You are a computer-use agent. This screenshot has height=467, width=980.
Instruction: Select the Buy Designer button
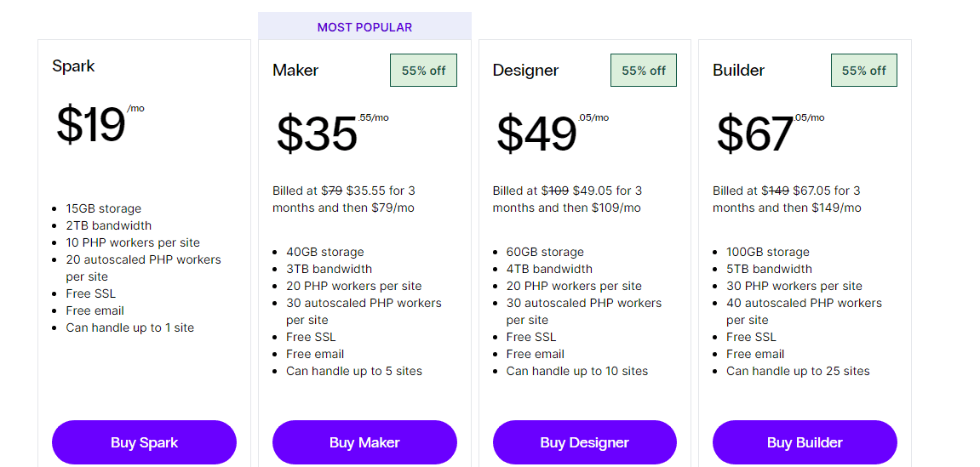pos(584,442)
